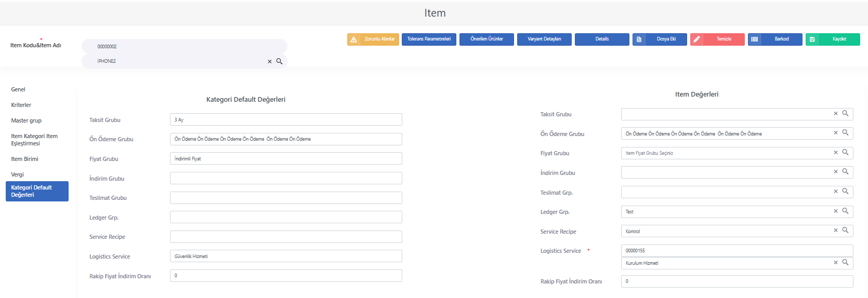The width and height of the screenshot is (868, 298).
Task: Search Service Recipe in Item Değerleri
Action: coord(845,230)
